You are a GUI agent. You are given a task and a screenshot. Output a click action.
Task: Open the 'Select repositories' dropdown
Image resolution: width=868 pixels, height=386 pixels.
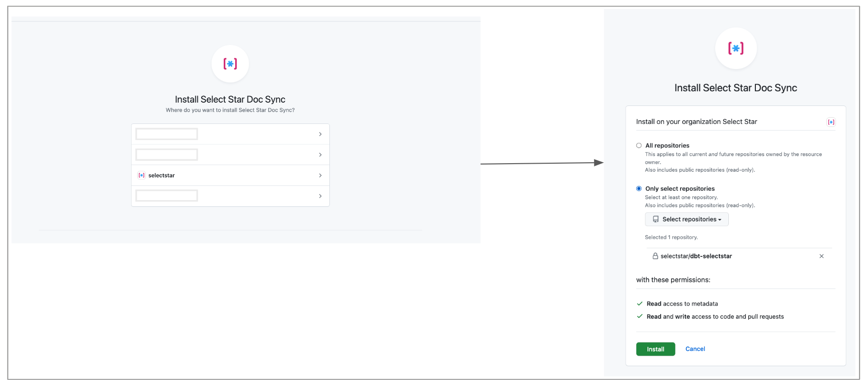[x=687, y=219]
